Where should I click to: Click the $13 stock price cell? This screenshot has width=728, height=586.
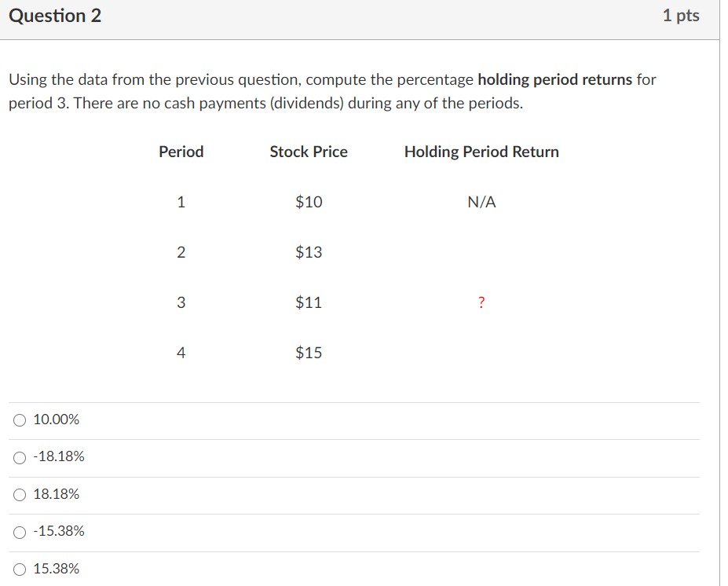308,251
